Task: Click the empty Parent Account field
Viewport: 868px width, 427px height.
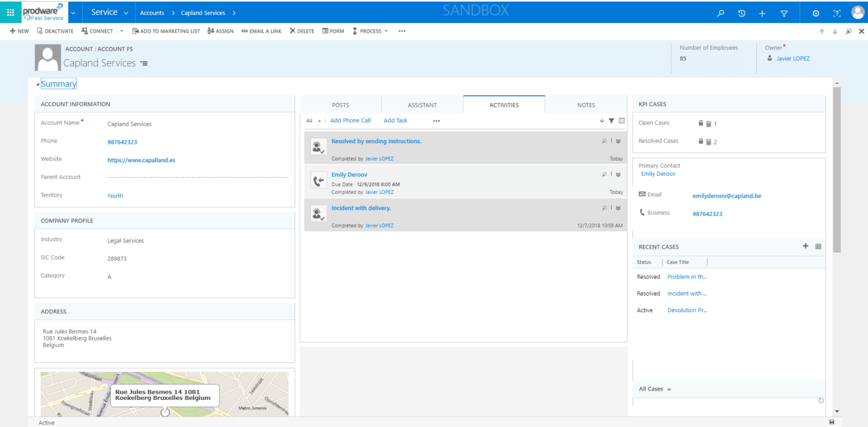Action: coord(198,178)
